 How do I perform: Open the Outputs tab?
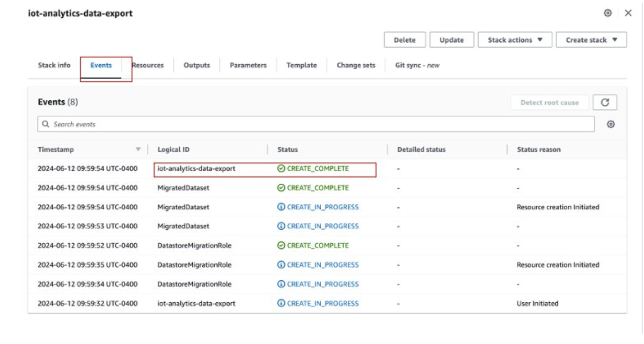click(x=197, y=66)
